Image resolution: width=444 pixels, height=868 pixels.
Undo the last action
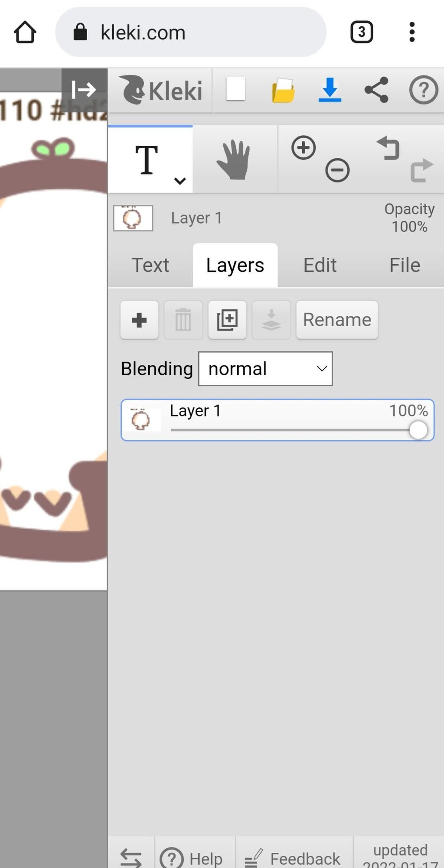click(x=388, y=148)
